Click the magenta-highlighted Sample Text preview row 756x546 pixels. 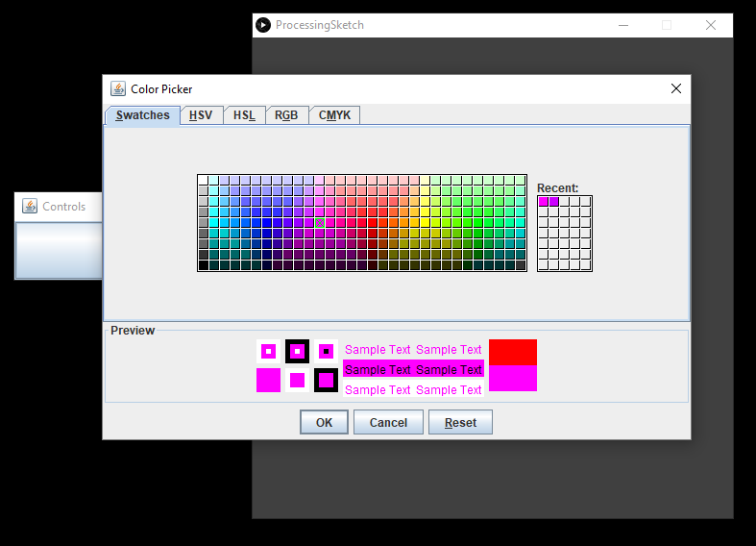413,370
